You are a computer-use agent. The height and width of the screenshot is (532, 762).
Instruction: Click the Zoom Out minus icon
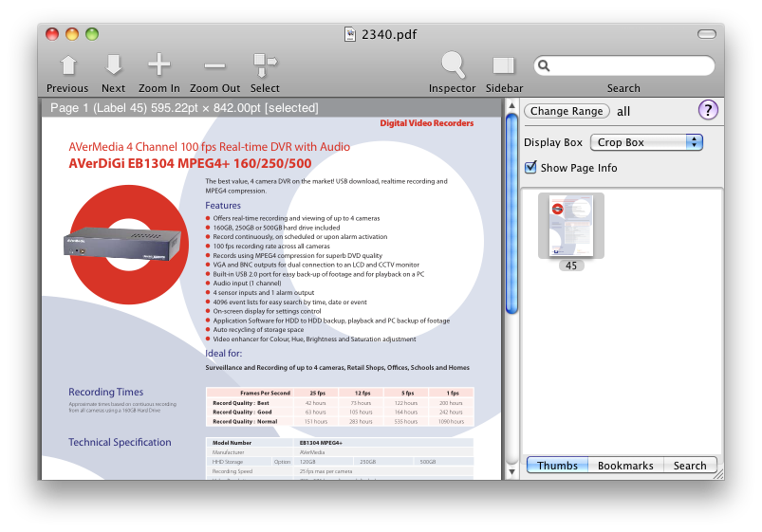tap(214, 65)
